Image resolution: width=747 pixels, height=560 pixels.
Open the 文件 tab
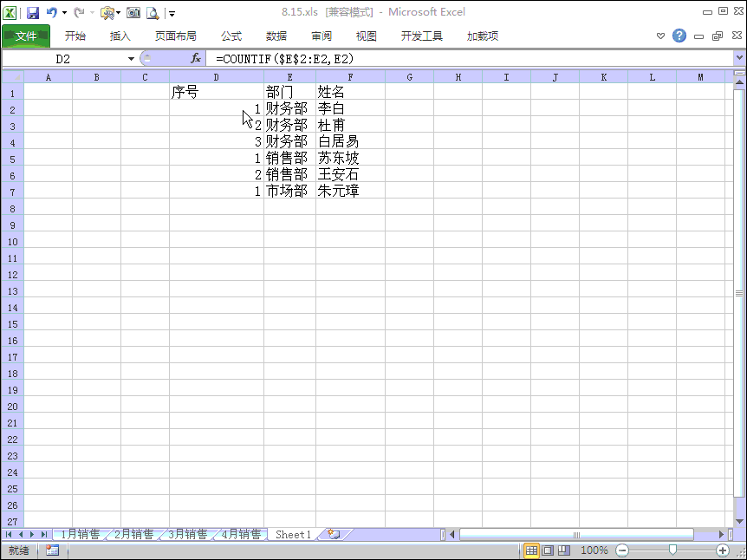(x=26, y=36)
